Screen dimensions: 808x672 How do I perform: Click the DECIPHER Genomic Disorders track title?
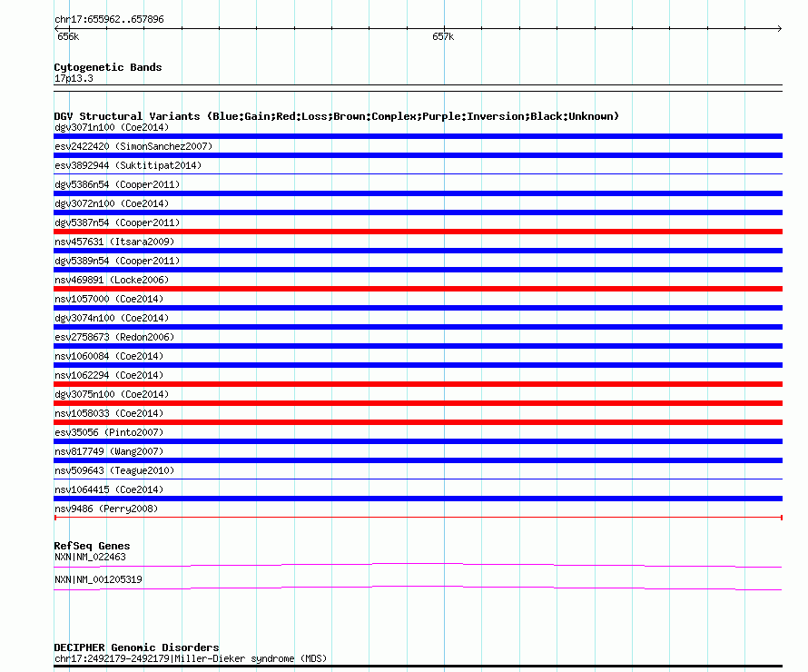[136, 647]
